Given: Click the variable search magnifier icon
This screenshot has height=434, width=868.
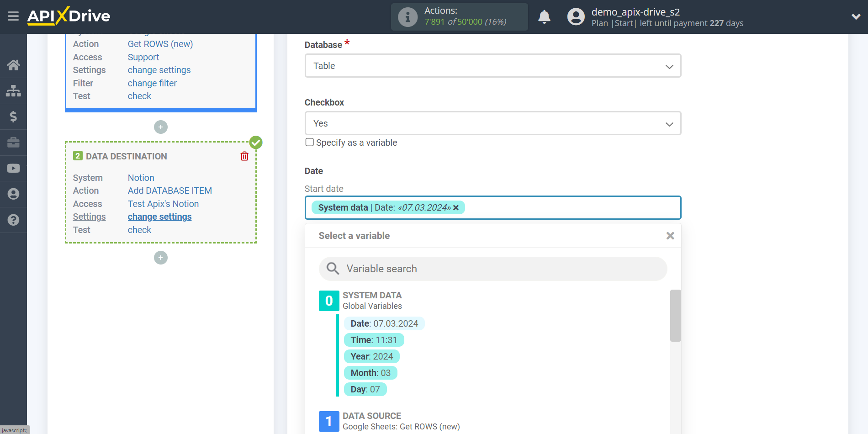Looking at the screenshot, I should [333, 269].
